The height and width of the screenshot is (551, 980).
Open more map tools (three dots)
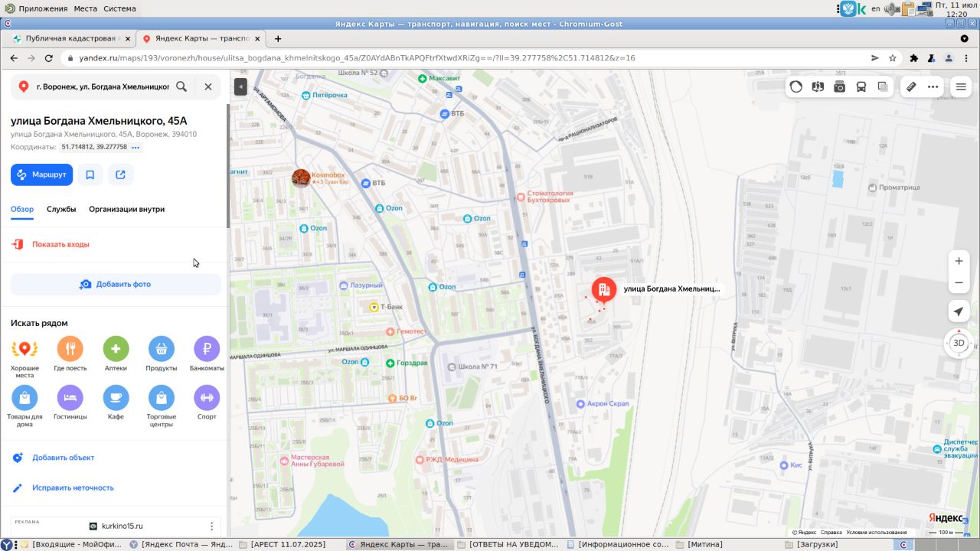pyautogui.click(x=933, y=86)
